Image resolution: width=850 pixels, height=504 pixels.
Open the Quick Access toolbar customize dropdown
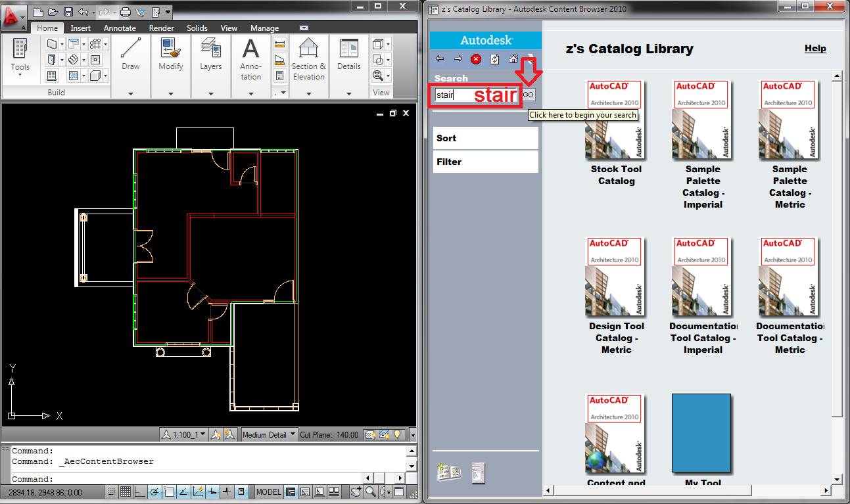[x=168, y=12]
